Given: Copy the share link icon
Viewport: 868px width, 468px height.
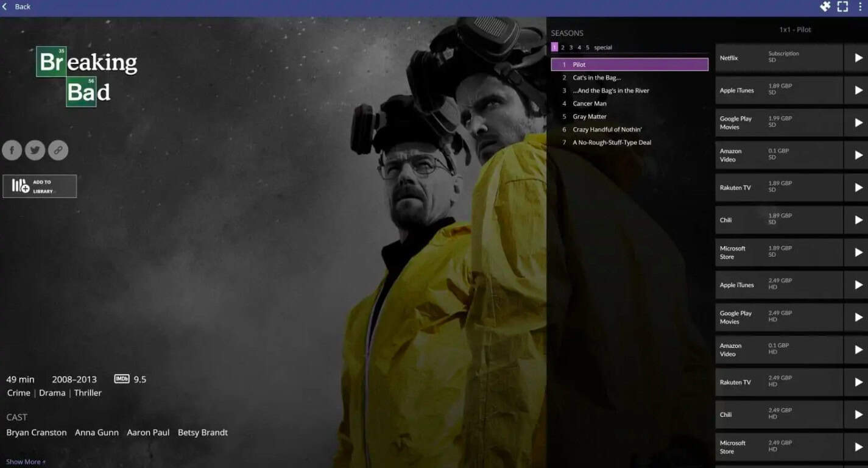Looking at the screenshot, I should pos(58,150).
